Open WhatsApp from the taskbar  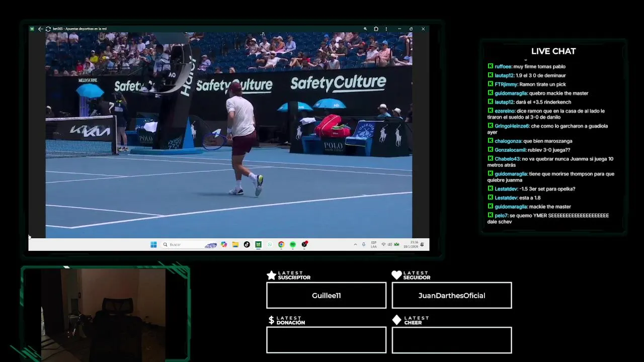tap(270, 245)
